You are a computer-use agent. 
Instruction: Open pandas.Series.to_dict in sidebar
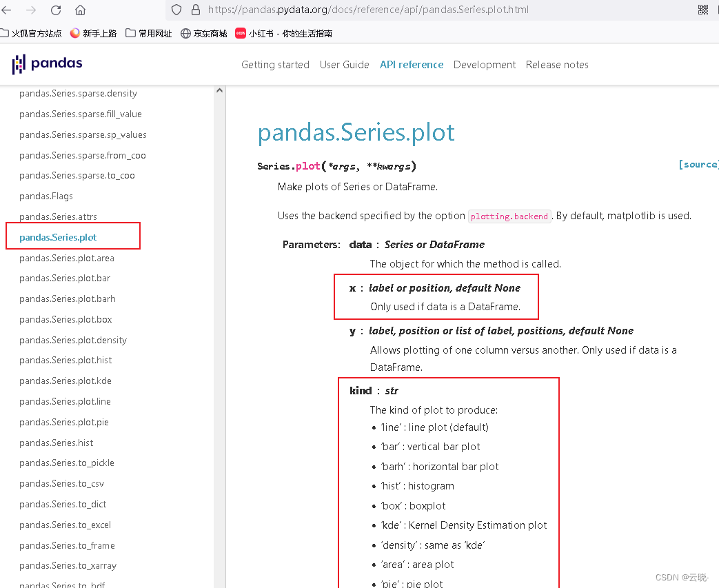63,505
